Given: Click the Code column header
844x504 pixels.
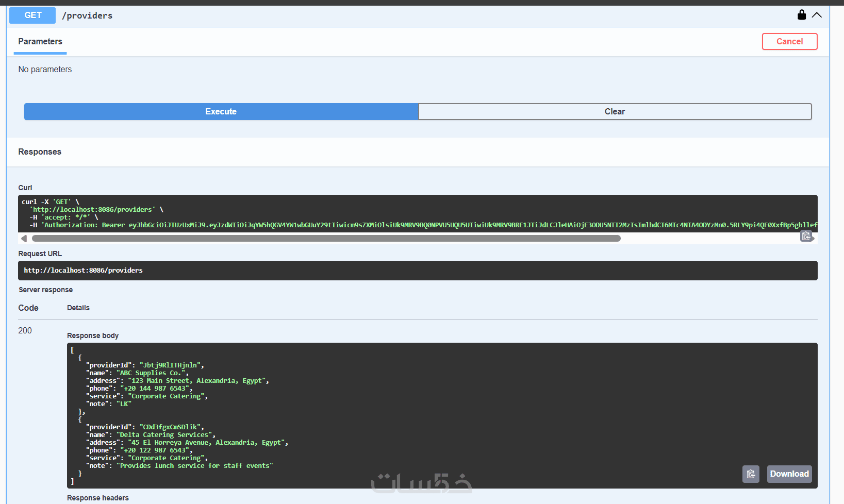Looking at the screenshot, I should point(28,308).
